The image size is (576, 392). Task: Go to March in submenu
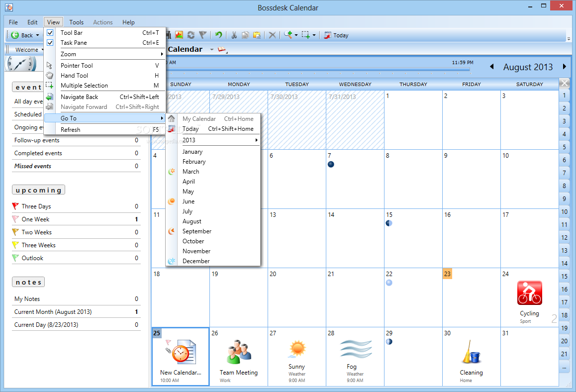tap(213, 172)
